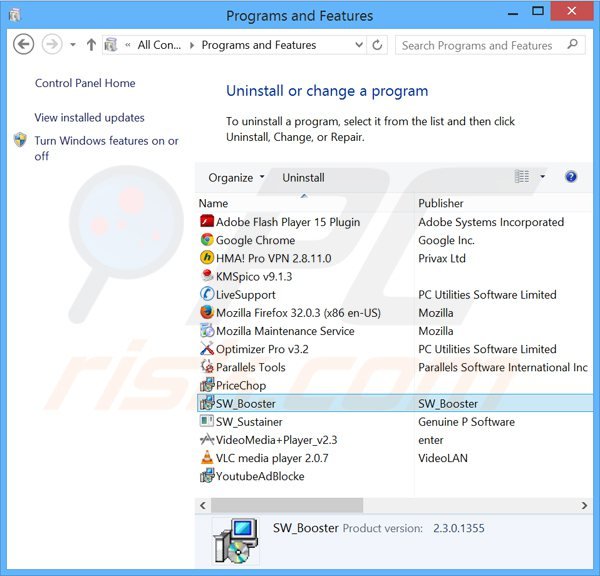
Task: Click the Search Programs and Features field
Action: (x=490, y=45)
